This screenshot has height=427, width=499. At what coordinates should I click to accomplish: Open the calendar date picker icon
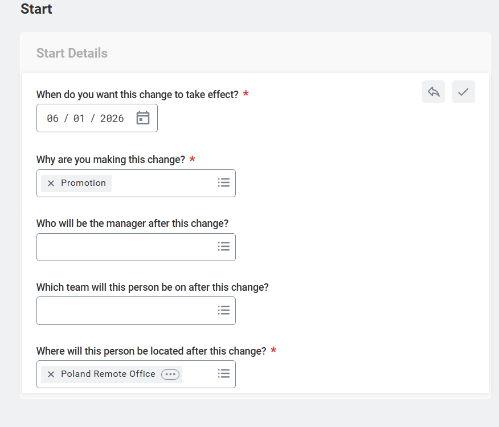pos(143,118)
